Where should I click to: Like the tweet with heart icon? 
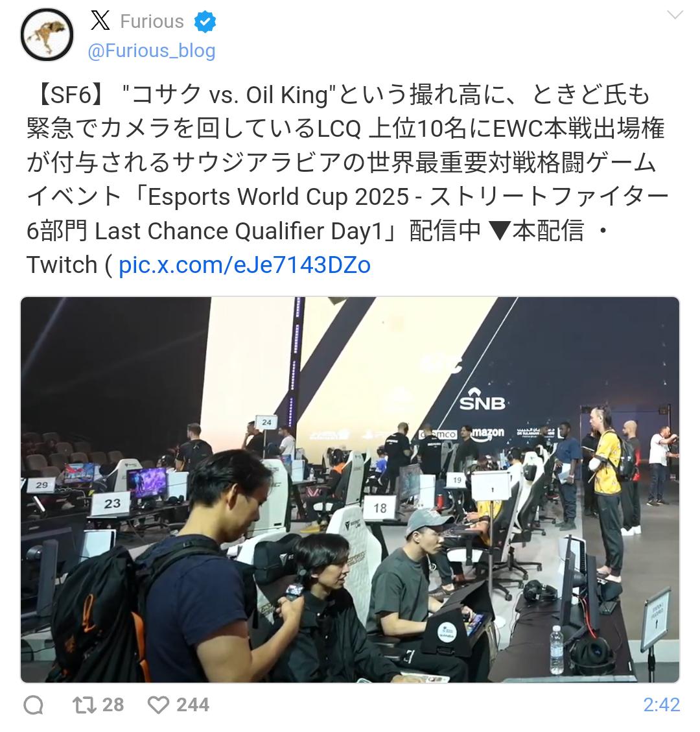(158, 705)
